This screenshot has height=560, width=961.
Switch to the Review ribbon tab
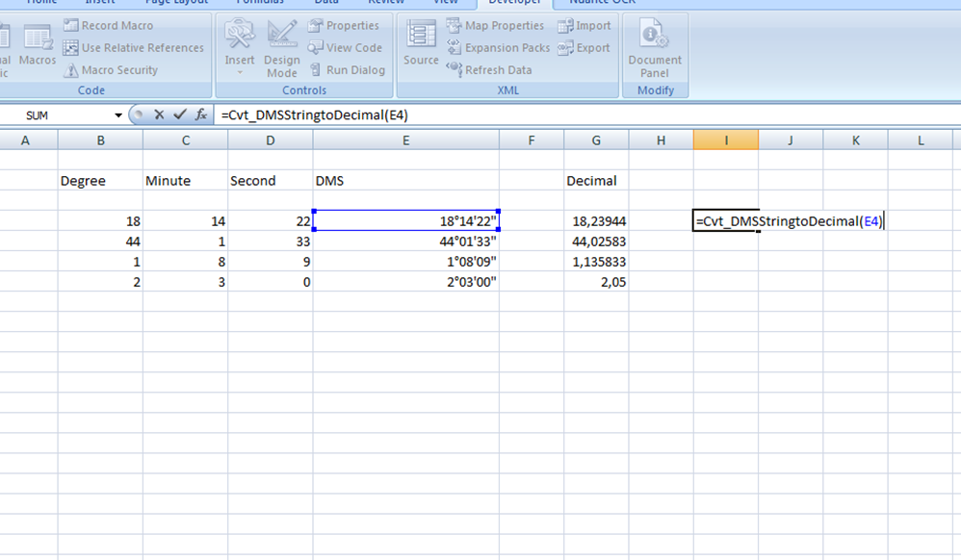point(386,3)
